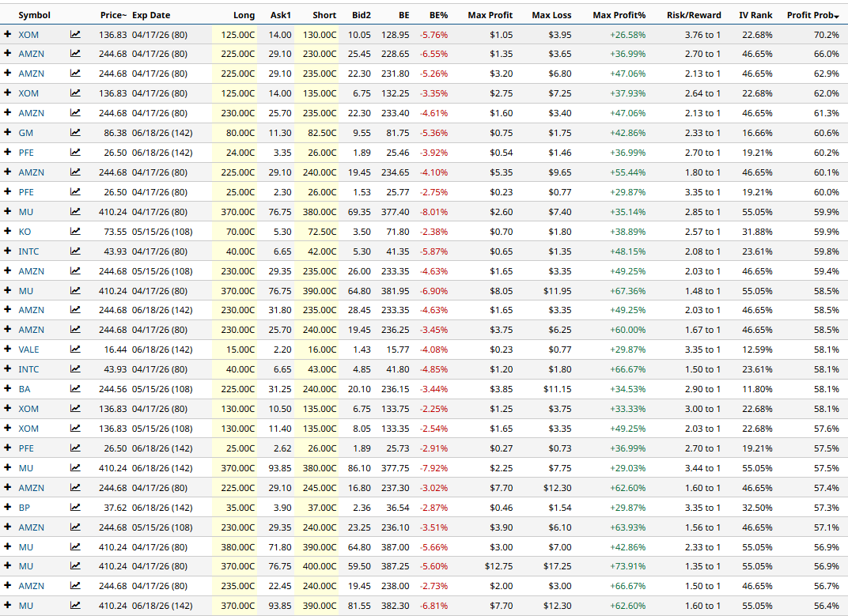Expand INTC 40.00C/42.00C row plus sign
848x616 pixels.
[x=8, y=251]
